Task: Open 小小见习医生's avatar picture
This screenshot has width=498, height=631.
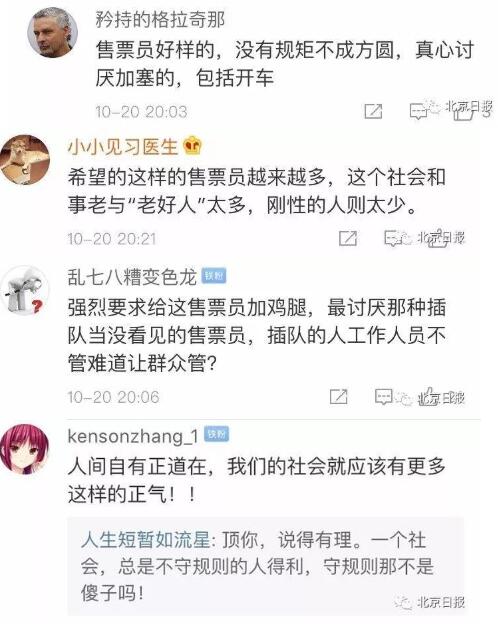Action: pos(25,160)
